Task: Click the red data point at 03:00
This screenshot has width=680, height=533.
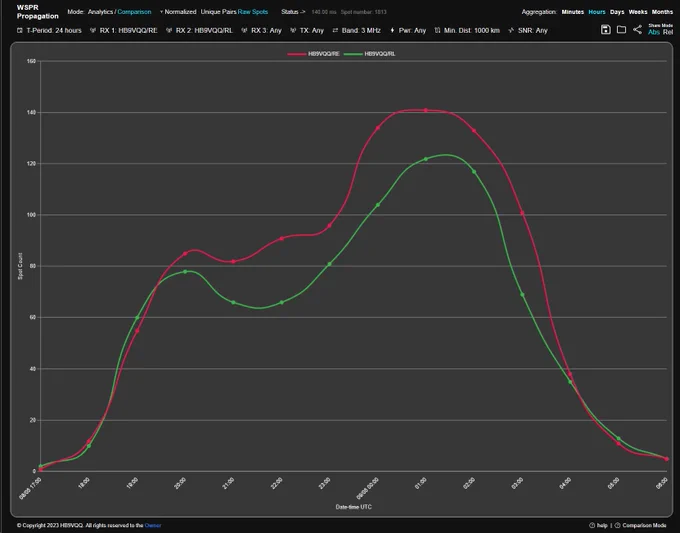Action: pyautogui.click(x=522, y=213)
